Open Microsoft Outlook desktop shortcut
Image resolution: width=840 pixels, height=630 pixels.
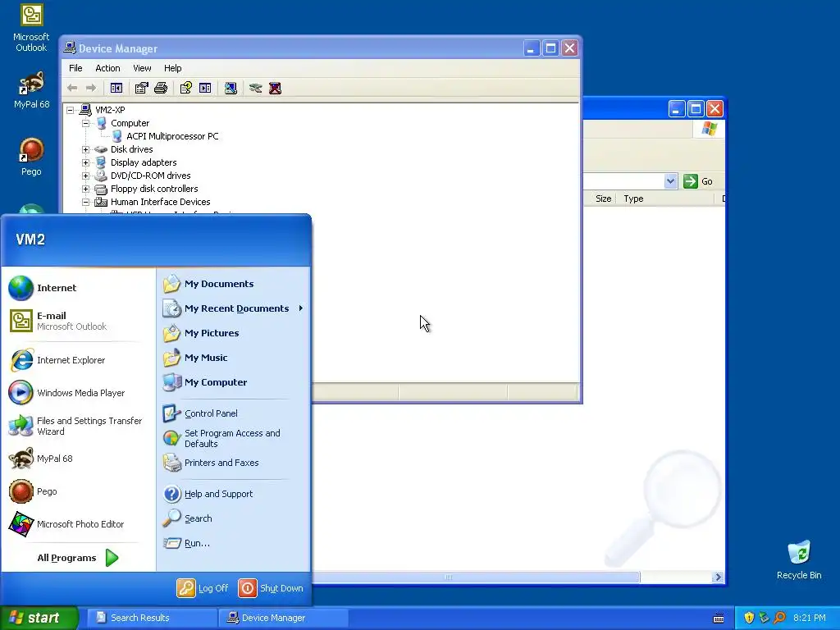click(x=31, y=28)
